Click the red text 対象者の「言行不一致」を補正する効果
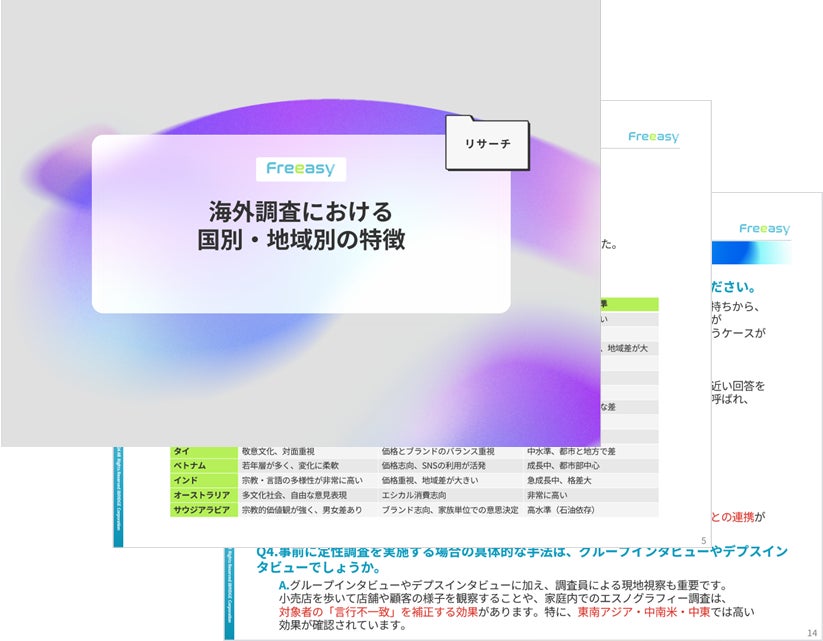The height and width of the screenshot is (641, 823). pyautogui.click(x=378, y=612)
